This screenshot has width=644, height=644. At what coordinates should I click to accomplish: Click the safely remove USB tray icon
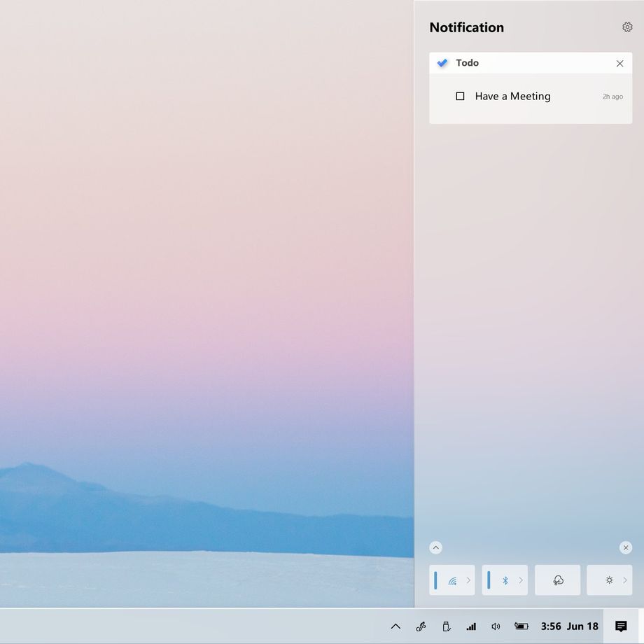point(447,626)
